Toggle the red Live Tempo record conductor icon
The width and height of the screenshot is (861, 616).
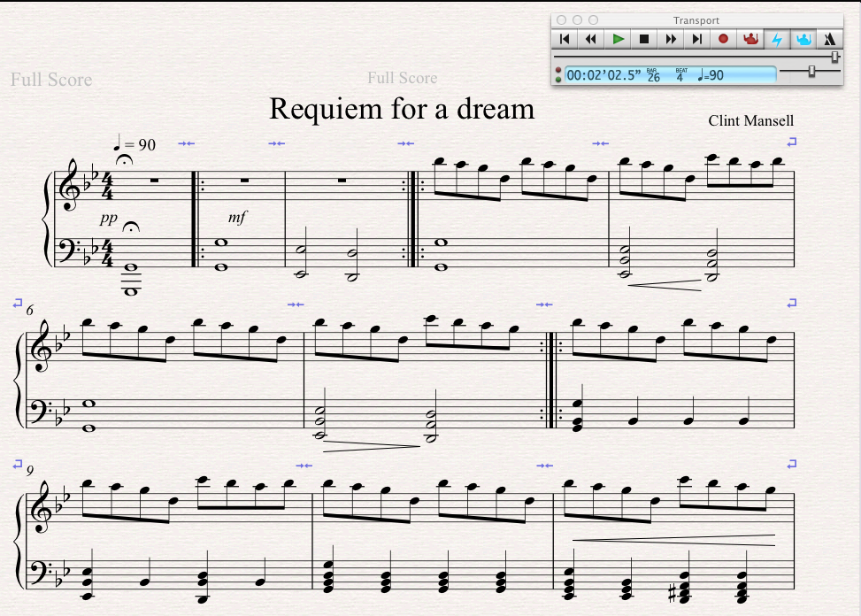(x=750, y=39)
